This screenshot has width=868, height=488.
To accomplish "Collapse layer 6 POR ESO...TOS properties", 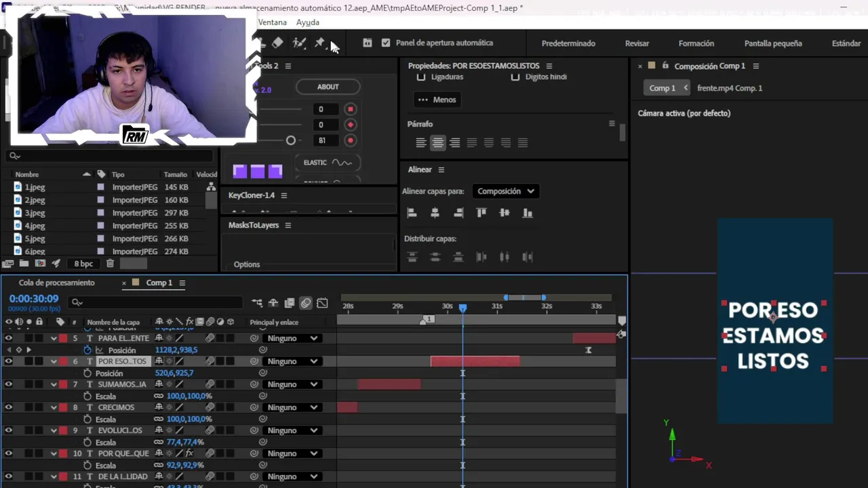I will (54, 361).
